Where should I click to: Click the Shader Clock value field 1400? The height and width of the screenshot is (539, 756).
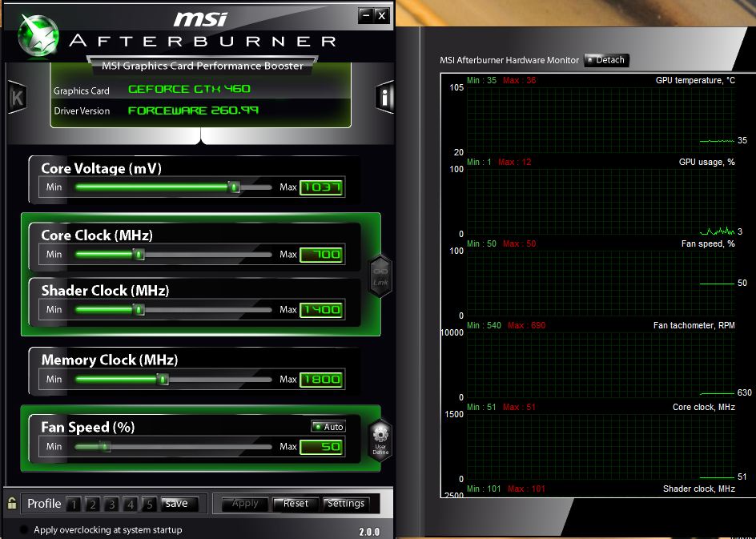[x=321, y=309]
